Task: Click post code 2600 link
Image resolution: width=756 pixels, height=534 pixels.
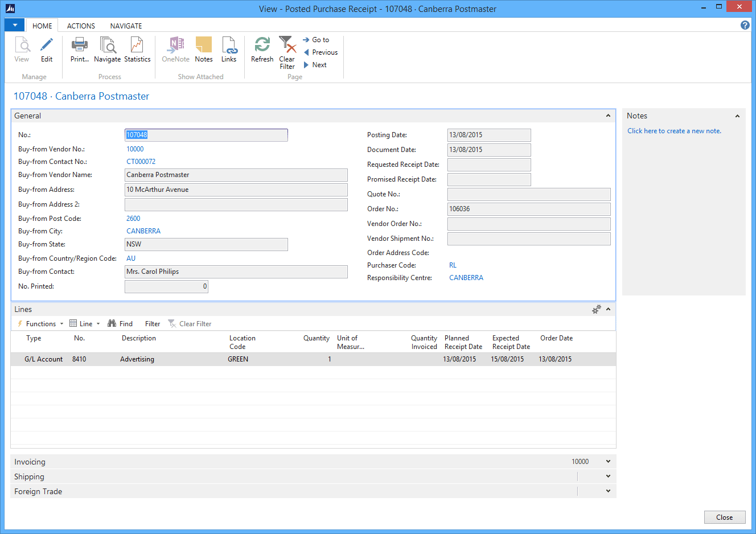Action: (133, 219)
